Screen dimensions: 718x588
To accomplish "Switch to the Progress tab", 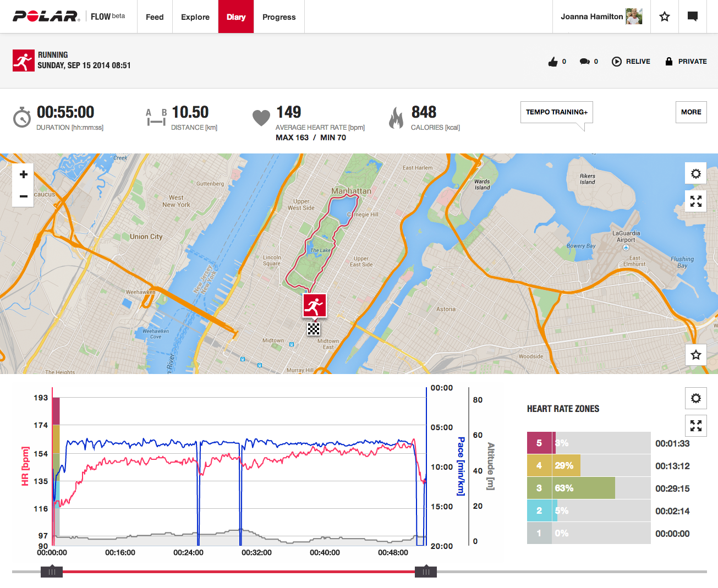I will point(279,17).
